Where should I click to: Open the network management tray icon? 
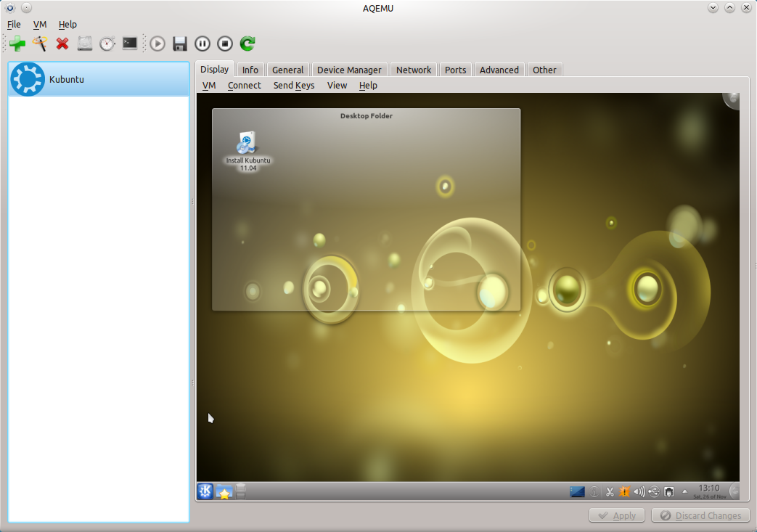(669, 492)
